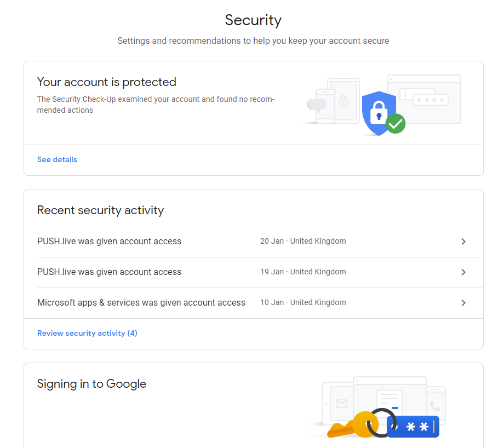Click the Signing in to Google heading
The height and width of the screenshot is (448, 504).
point(91,384)
